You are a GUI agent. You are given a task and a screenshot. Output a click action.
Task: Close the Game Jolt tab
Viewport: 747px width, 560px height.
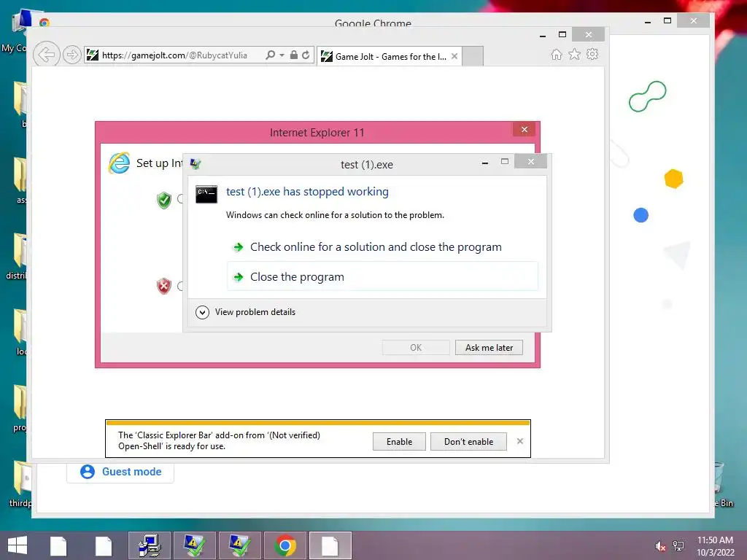coord(454,56)
